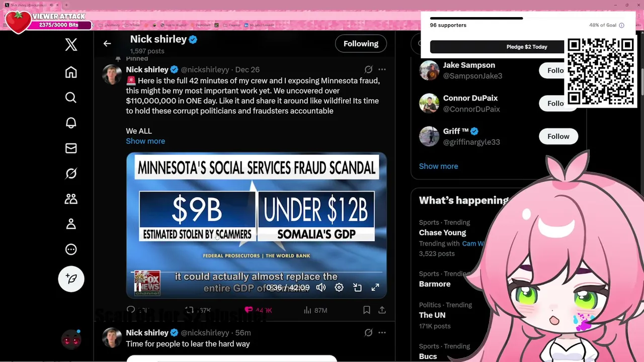Image resolution: width=644 pixels, height=362 pixels.
Task: Open Griff's avatar picture
Action: click(x=429, y=136)
